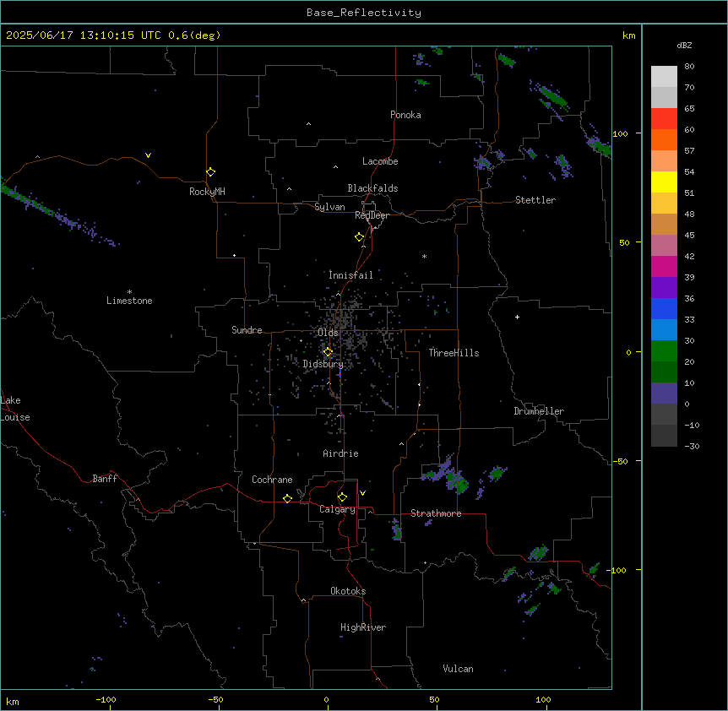Select the Lake Louise label
Viewport: 728px width, 711px height.
[15, 409]
